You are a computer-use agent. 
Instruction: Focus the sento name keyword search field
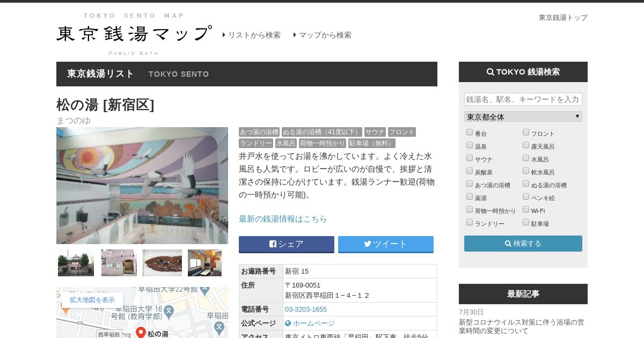[x=523, y=99]
